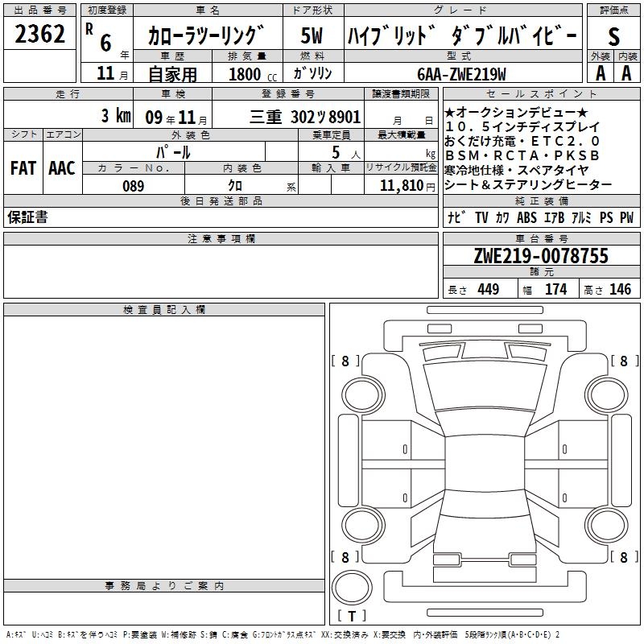Screen dimensions: 644x644
Task: Click the 注意事項欄 section header
Action: click(221, 238)
